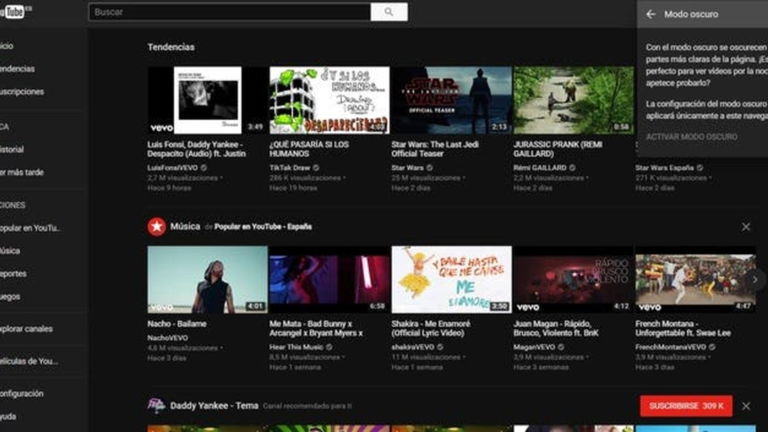Select Suscripciones in the left sidebar

(22, 91)
